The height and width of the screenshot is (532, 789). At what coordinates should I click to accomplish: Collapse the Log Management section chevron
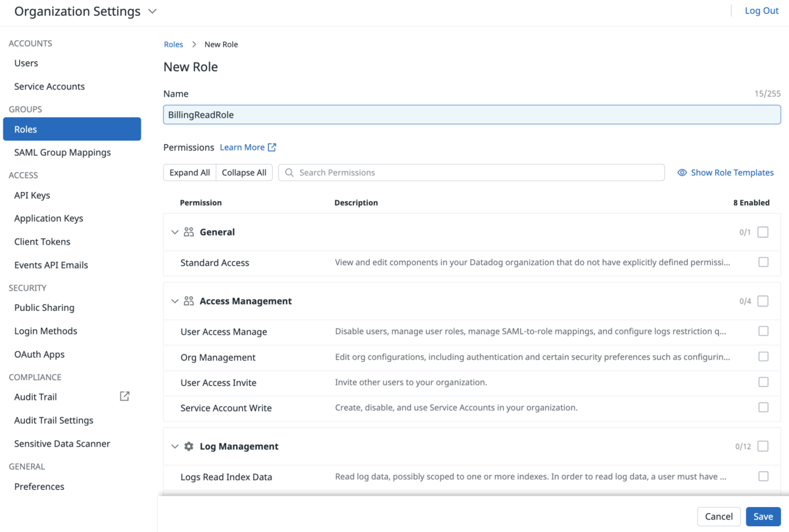175,447
